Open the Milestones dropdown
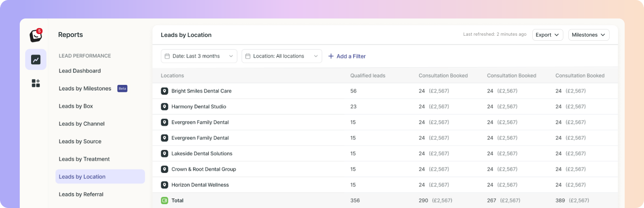644x208 pixels. (x=589, y=35)
